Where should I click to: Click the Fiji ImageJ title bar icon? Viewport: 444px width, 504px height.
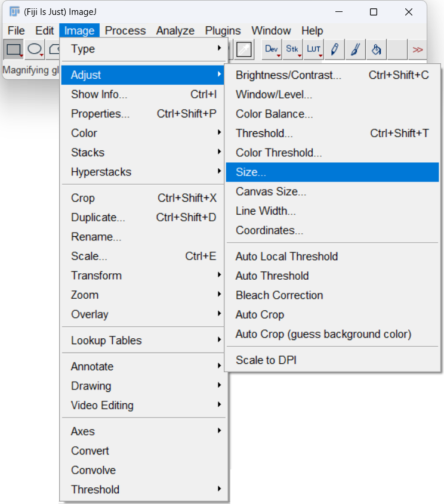14,12
